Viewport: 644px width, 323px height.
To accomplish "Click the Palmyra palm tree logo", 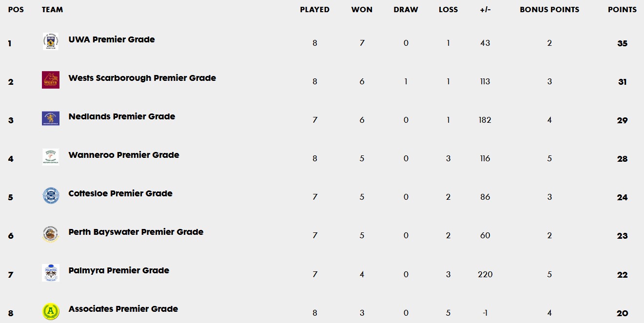I will 51,272.
